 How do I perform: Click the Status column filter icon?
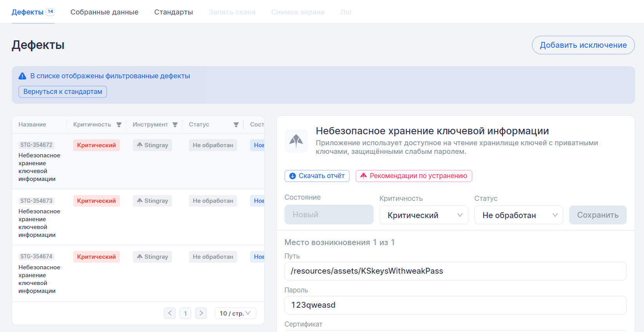[236, 125]
